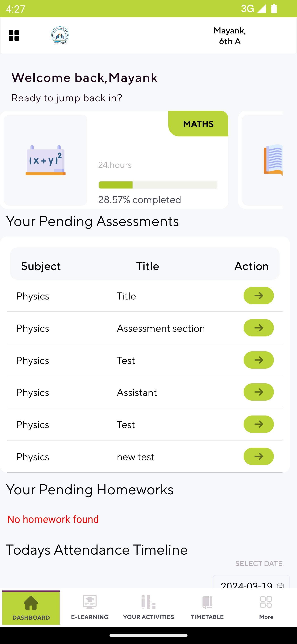
Task: Expand the More menu in bottom bar
Action: (266, 607)
